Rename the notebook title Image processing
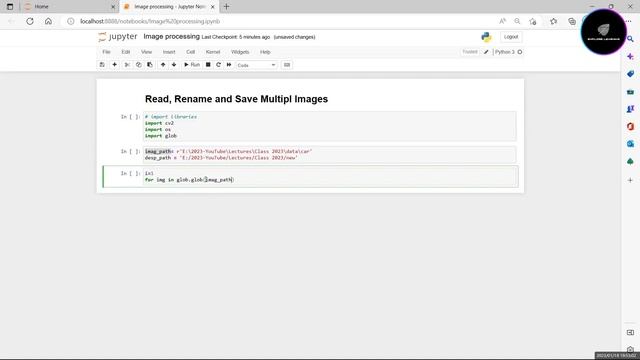Screen dimensions: 640x360 pos(171,36)
